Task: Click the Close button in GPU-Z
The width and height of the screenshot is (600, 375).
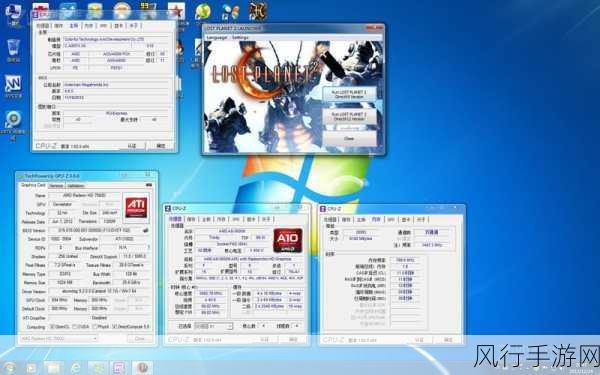Action: click(140, 339)
